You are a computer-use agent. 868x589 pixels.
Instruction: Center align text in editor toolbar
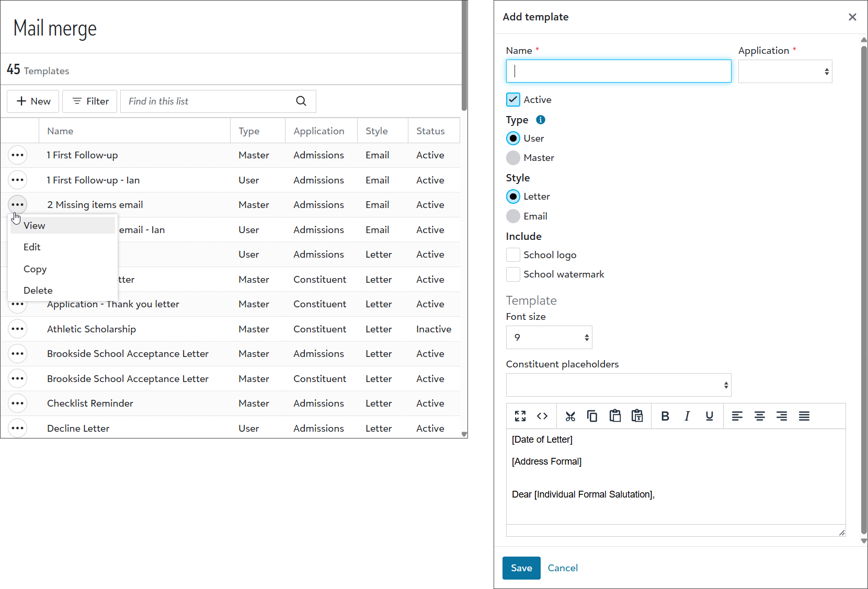tap(759, 416)
